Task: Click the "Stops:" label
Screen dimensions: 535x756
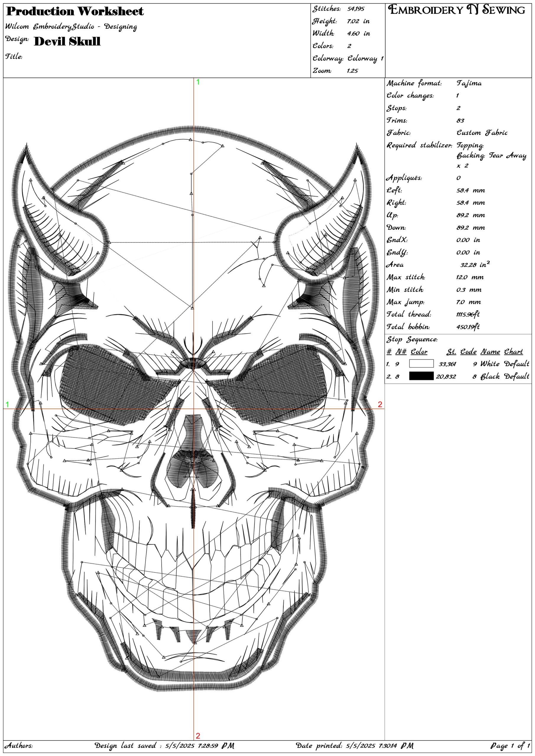Action: tap(397, 108)
